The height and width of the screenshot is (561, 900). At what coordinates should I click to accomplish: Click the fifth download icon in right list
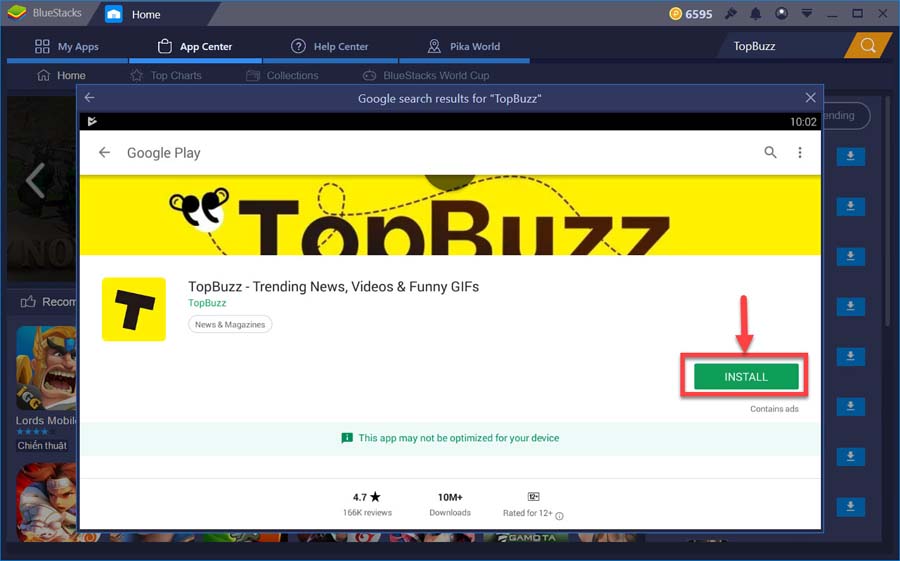tap(851, 356)
